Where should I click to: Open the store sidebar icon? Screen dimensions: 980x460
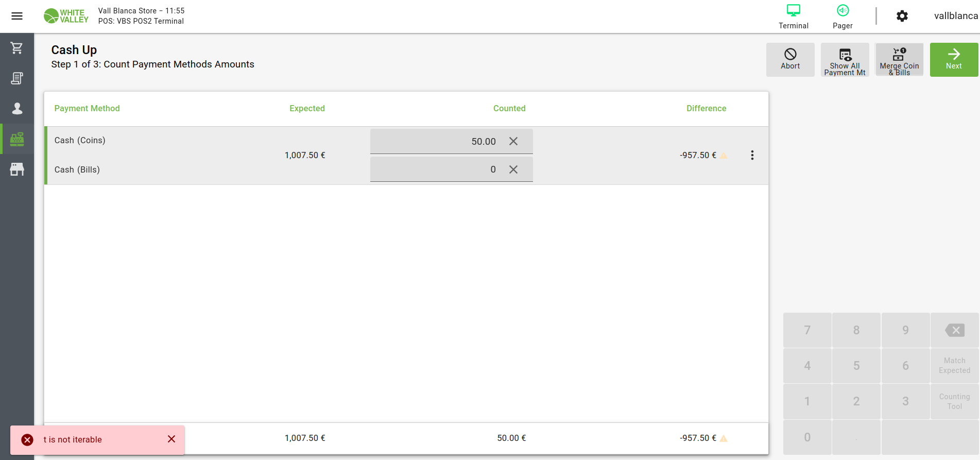(x=17, y=169)
